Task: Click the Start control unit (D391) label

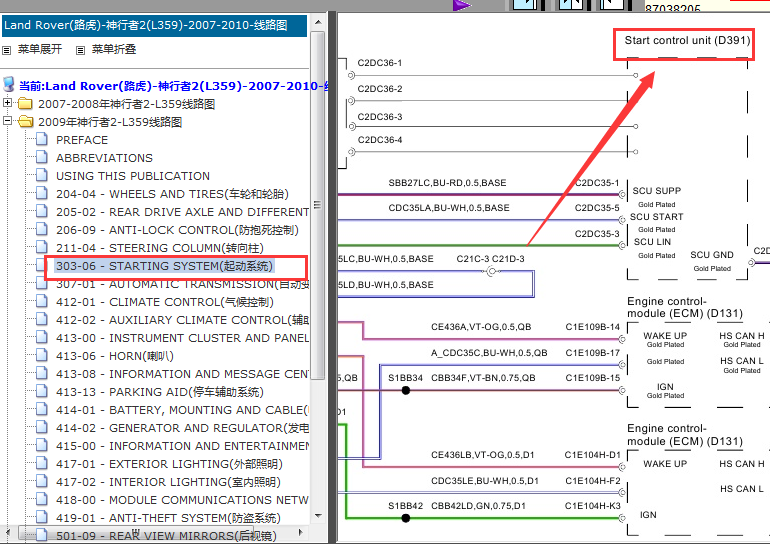Action: tap(687, 40)
